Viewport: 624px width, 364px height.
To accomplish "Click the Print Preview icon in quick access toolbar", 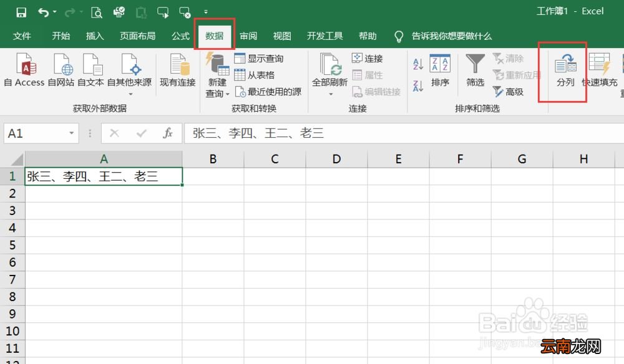I will coord(96,12).
